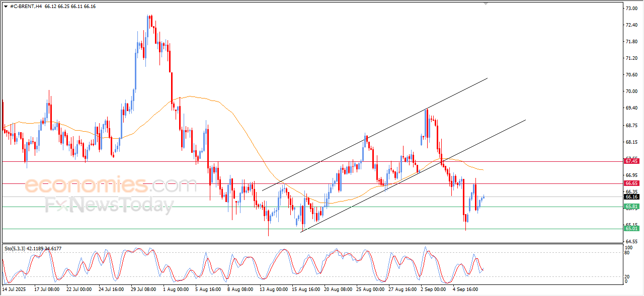Click the green 65.01 price level tag
The height and width of the screenshot is (296, 644).
[631, 229]
